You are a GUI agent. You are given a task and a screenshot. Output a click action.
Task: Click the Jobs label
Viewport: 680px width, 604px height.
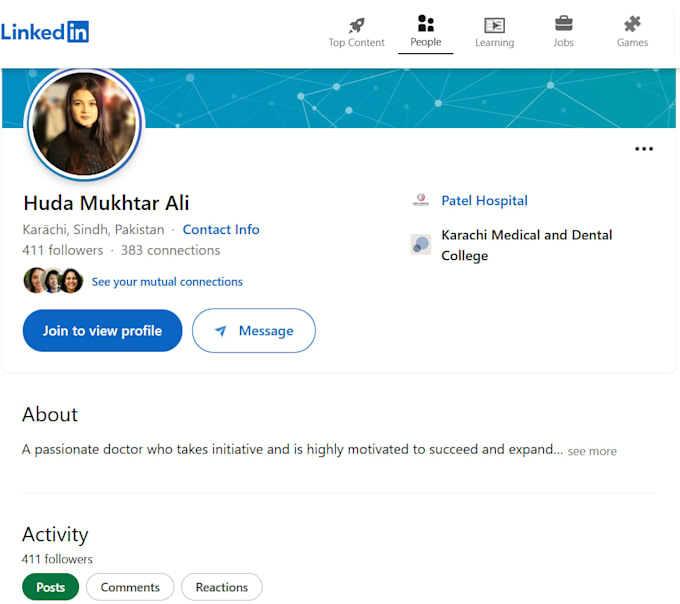[x=563, y=42]
